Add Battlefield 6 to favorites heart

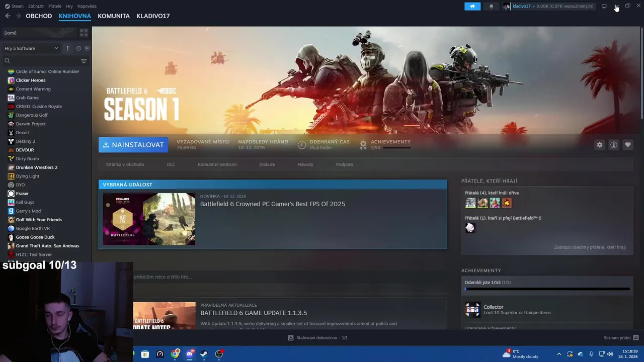pos(627,145)
